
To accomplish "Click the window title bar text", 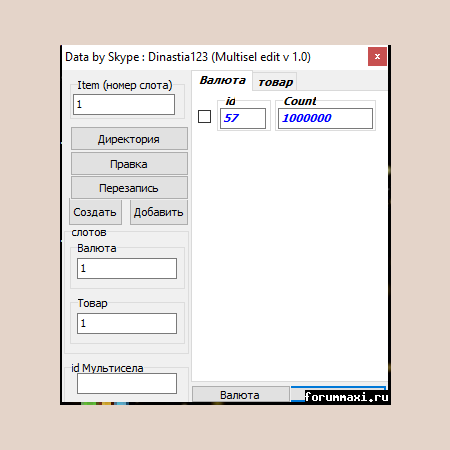I will click(x=188, y=57).
